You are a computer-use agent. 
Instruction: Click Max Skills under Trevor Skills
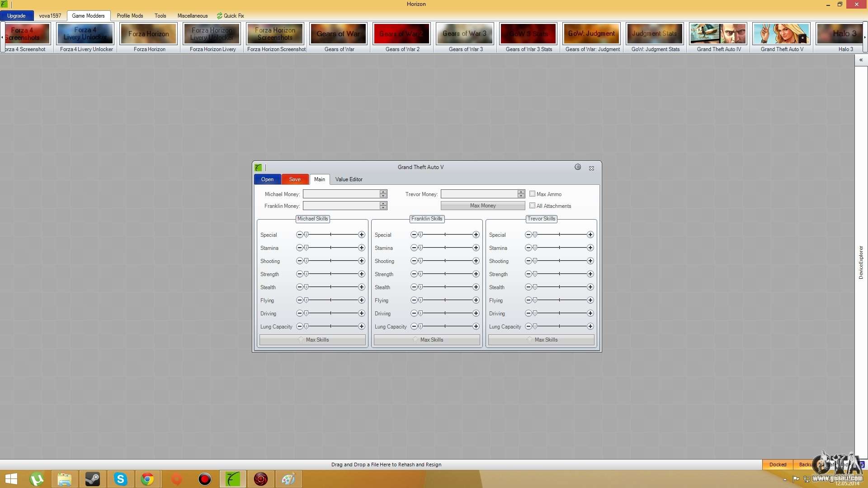pyautogui.click(x=541, y=340)
